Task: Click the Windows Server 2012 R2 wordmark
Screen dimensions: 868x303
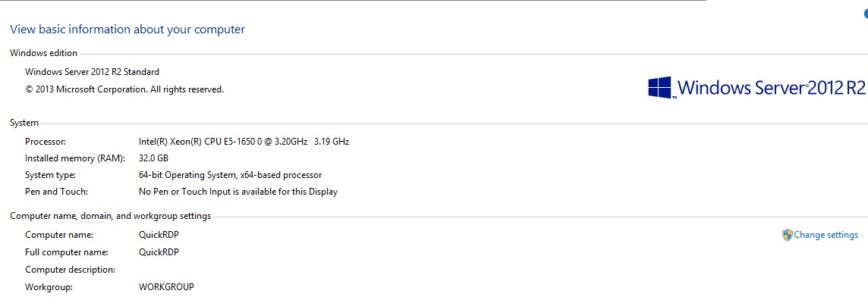Action: (771, 88)
